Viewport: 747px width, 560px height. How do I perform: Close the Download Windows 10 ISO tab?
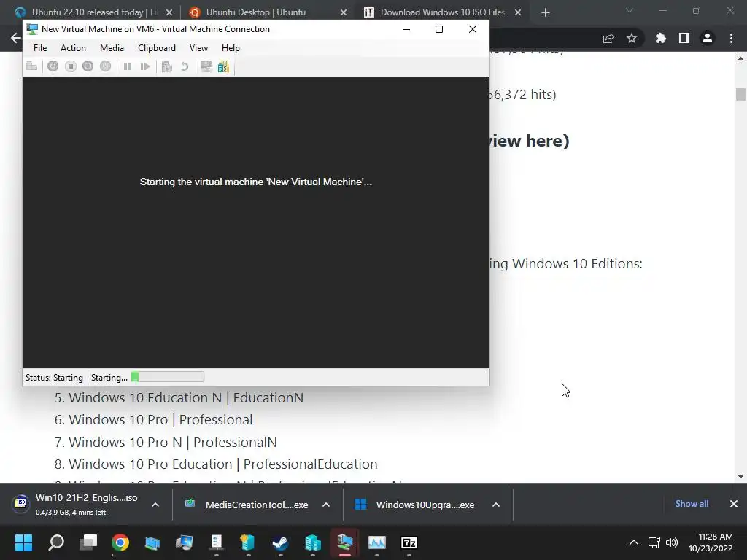pyautogui.click(x=518, y=12)
